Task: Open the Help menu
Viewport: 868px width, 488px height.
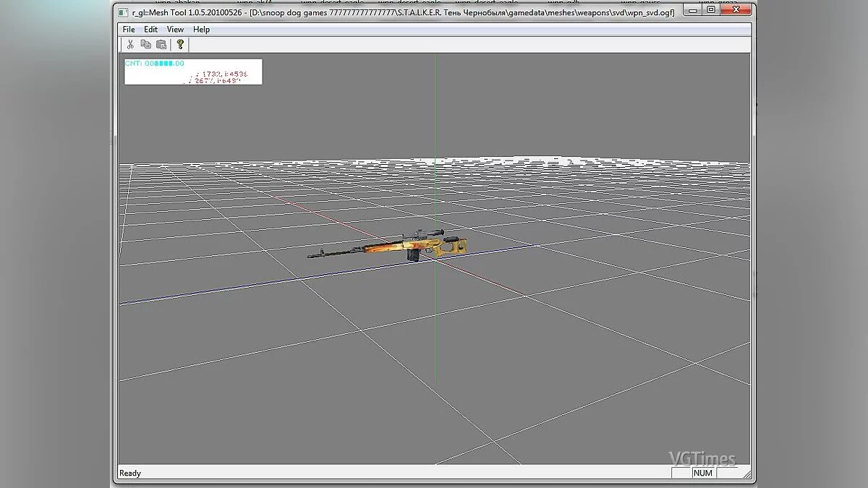Action: click(201, 29)
